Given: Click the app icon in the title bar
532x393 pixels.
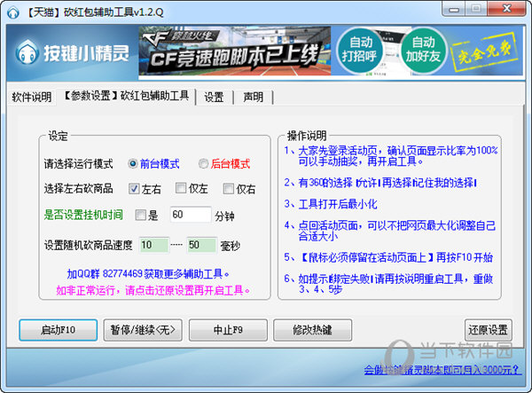Looking at the screenshot, I should (x=13, y=12).
